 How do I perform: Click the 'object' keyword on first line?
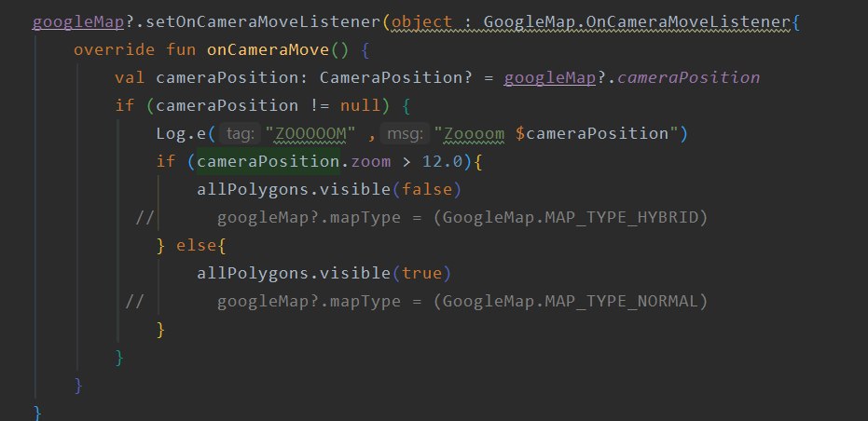click(x=421, y=21)
